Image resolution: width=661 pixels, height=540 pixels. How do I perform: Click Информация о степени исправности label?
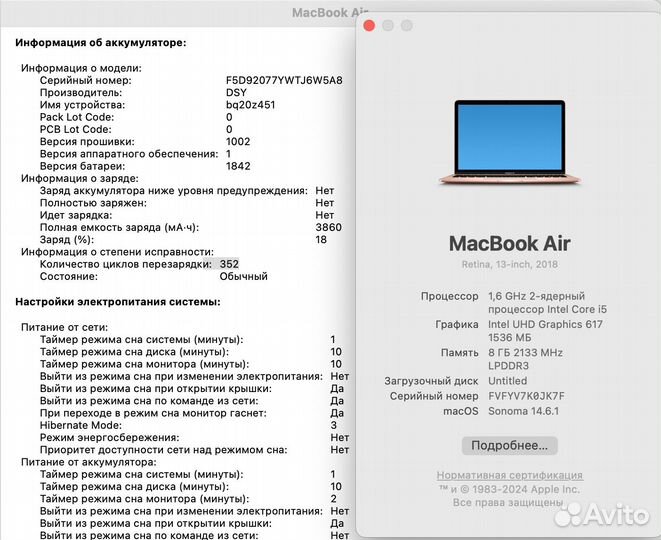pyautogui.click(x=118, y=252)
